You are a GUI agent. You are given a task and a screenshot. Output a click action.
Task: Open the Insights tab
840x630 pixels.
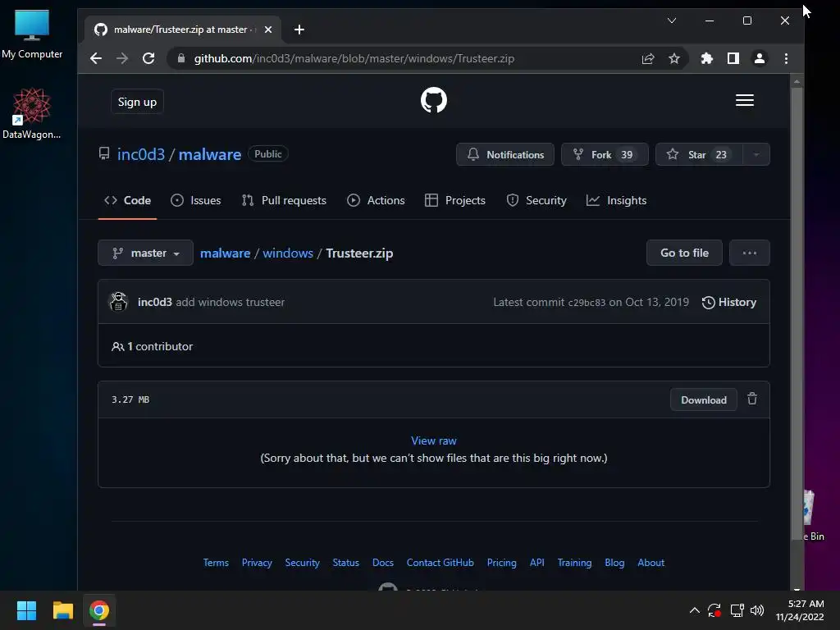pos(616,200)
